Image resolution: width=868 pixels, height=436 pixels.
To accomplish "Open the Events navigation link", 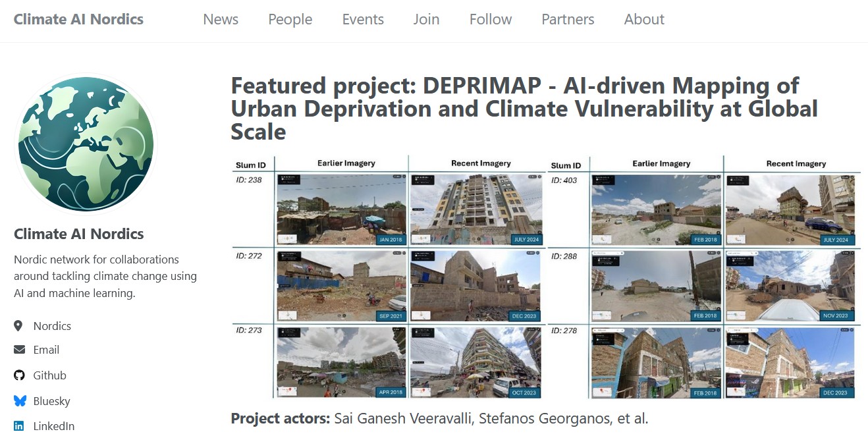I will pyautogui.click(x=363, y=20).
